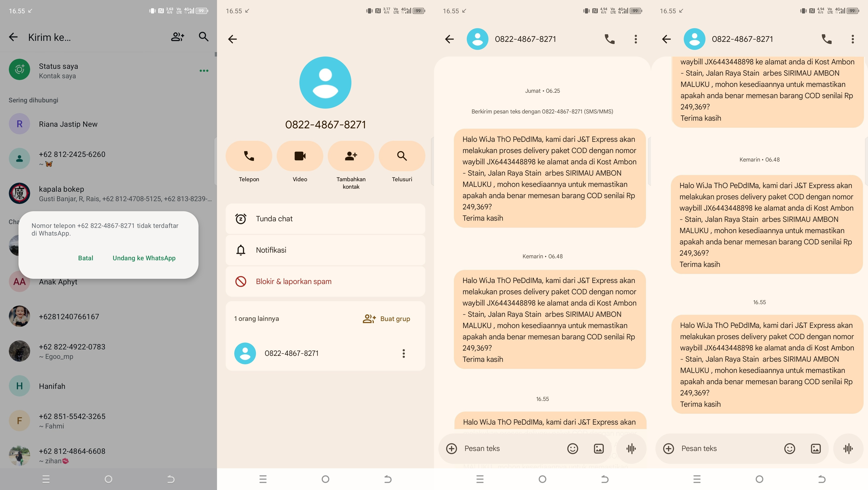Tap the Telusuri search icon
Image resolution: width=868 pixels, height=490 pixels.
402,156
